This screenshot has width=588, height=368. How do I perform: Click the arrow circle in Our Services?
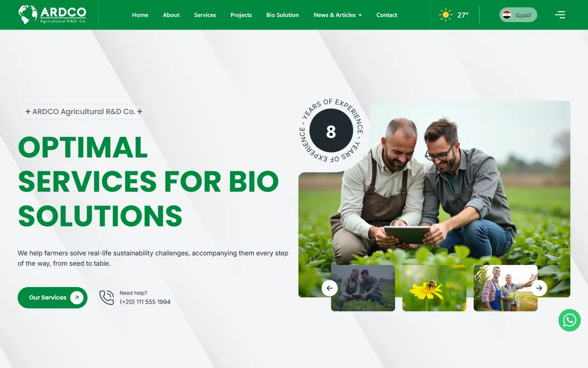76,297
